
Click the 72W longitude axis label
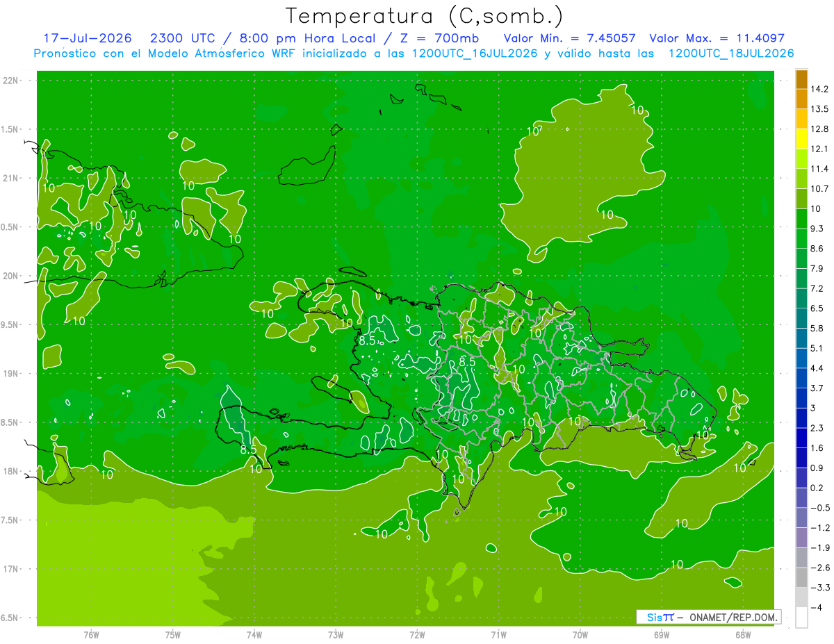pos(417,634)
